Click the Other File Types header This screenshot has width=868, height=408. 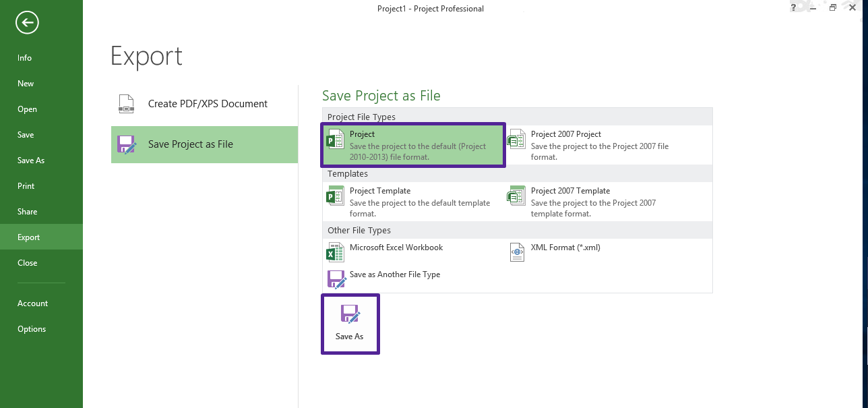click(x=359, y=231)
